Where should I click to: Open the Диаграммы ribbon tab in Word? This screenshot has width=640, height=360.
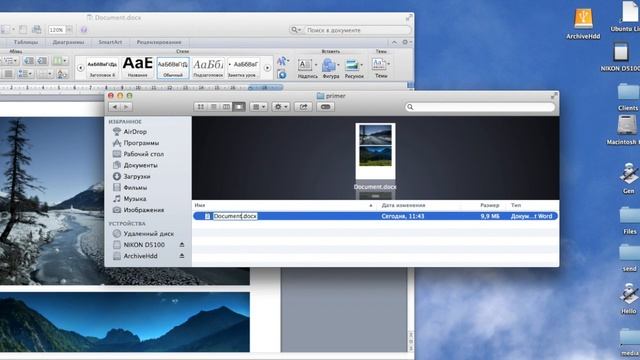point(68,42)
